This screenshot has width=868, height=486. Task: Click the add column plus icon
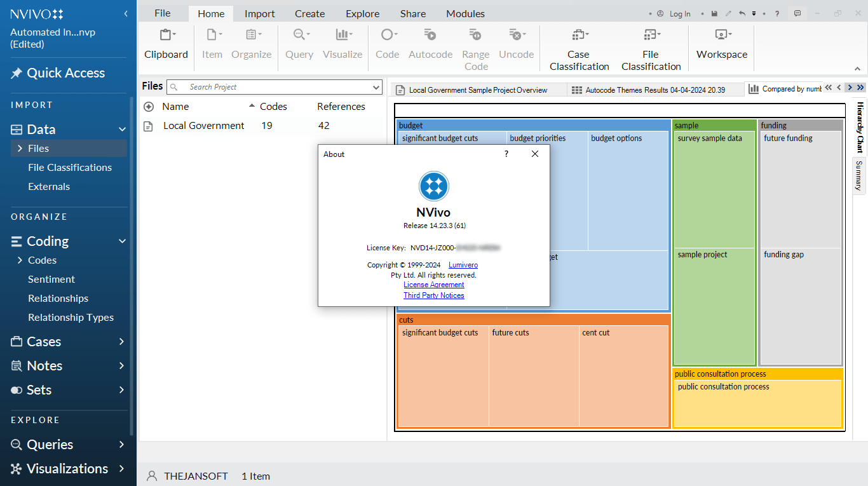149,107
